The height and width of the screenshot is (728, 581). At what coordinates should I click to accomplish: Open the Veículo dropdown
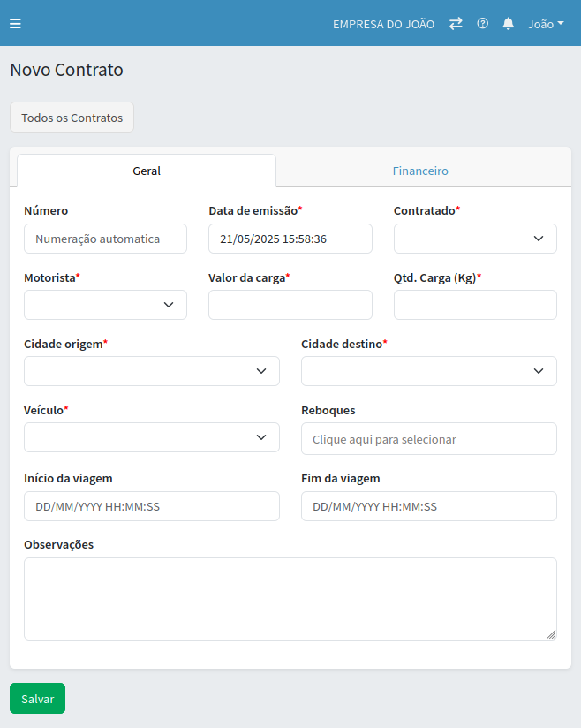point(152,437)
